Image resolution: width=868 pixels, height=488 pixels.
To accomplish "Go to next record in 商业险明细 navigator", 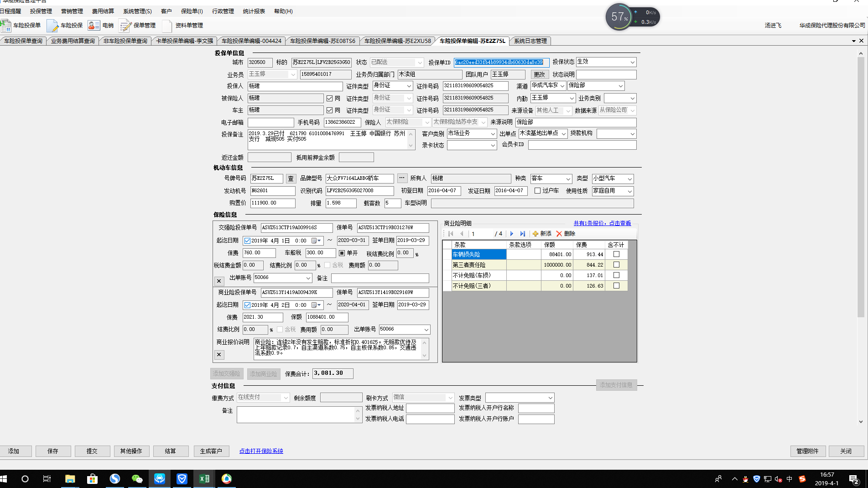I will pos(511,234).
